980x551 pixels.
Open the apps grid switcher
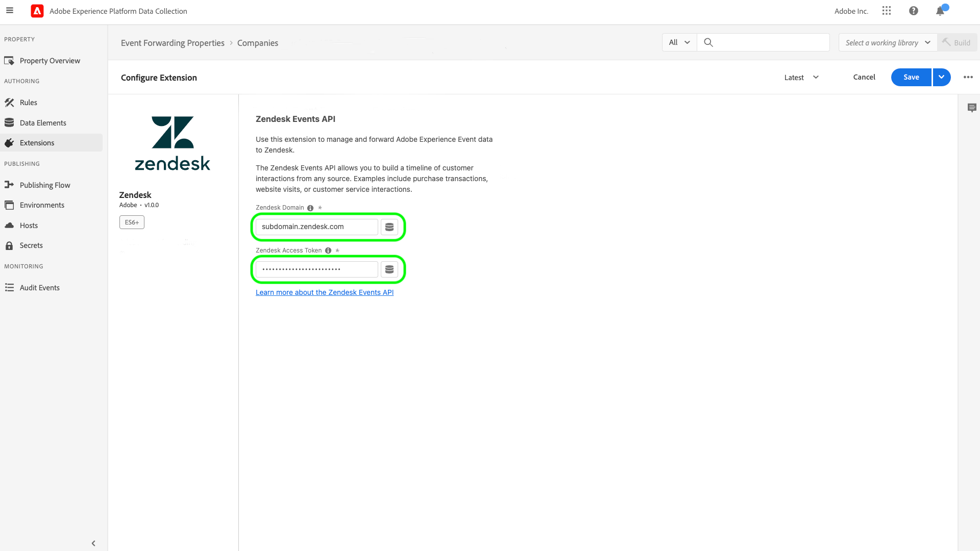(x=887, y=11)
